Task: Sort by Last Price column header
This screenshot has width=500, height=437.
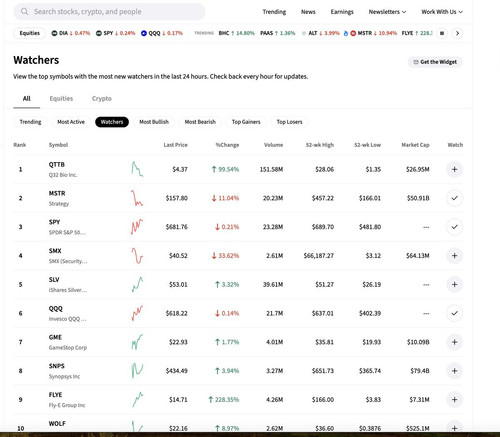Action: point(175,145)
